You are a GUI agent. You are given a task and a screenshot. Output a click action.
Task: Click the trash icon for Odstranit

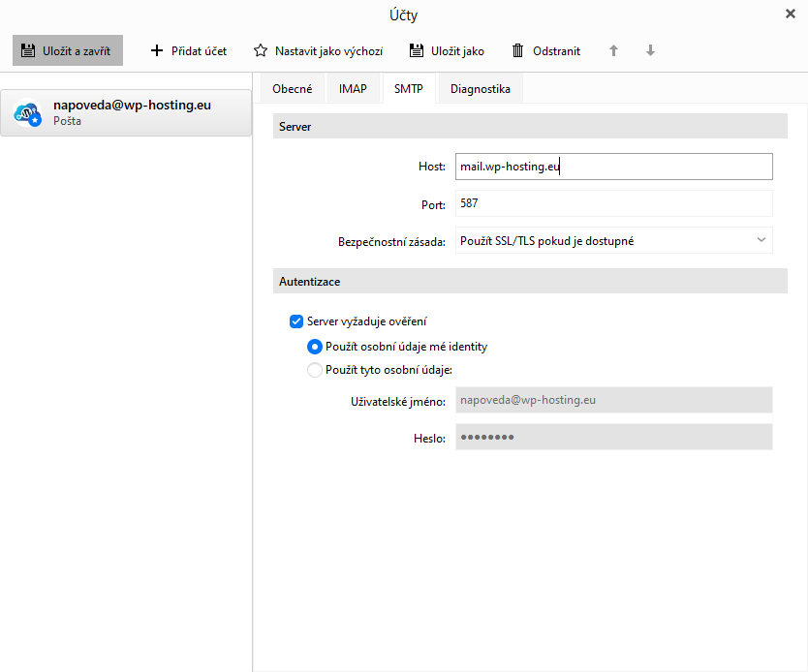(x=518, y=50)
